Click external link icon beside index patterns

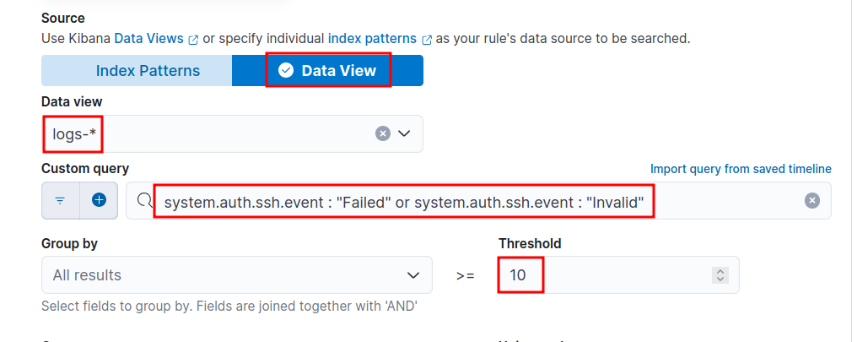point(427,39)
